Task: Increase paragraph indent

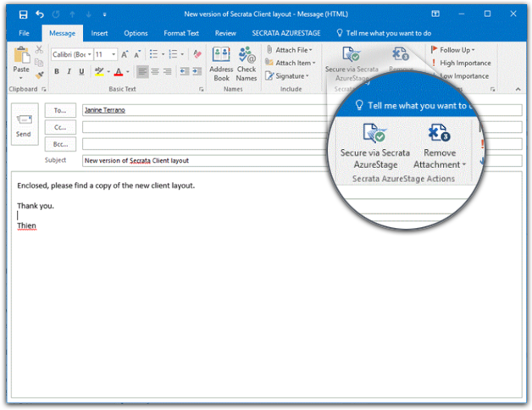Action: (x=197, y=71)
